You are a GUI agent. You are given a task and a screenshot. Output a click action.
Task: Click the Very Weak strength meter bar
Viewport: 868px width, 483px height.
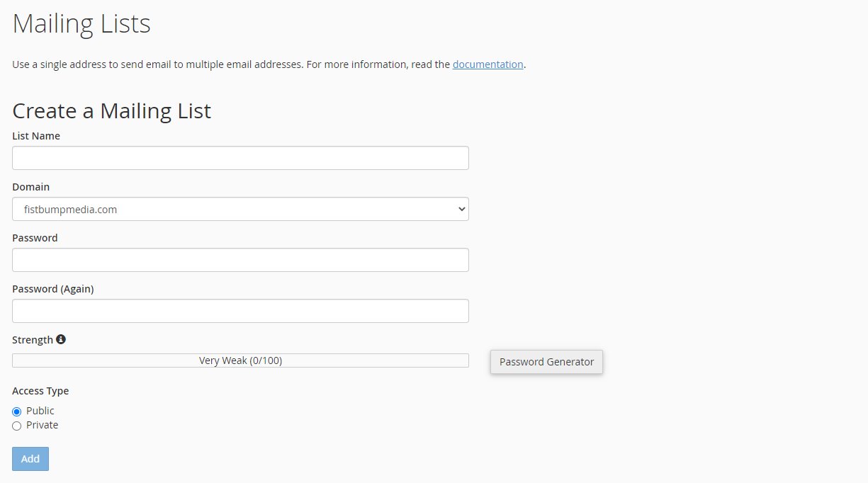240,360
